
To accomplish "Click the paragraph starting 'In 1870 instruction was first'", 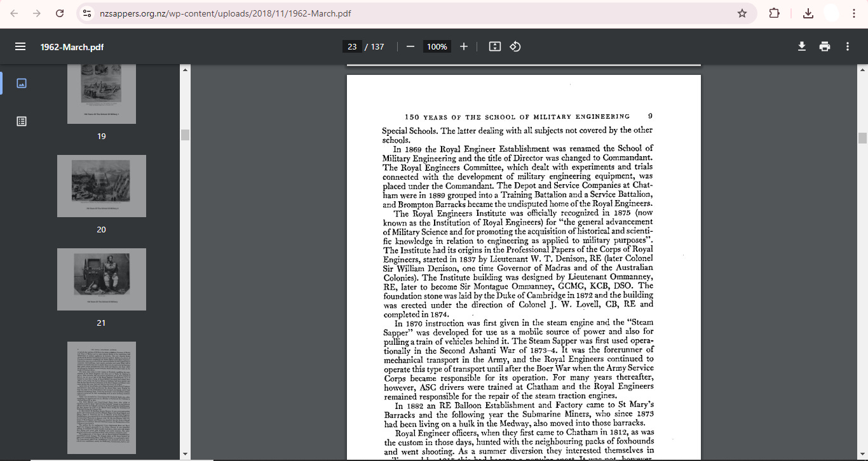I will (x=517, y=360).
